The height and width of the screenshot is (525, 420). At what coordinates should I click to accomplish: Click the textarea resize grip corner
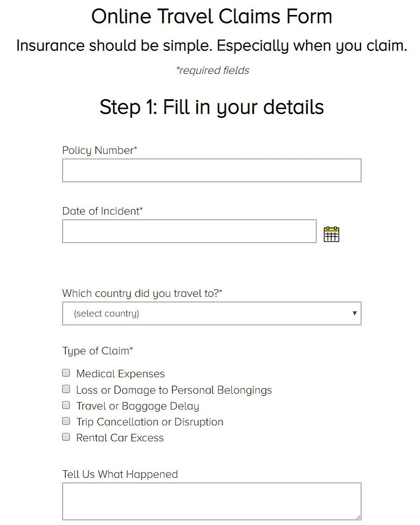click(358, 517)
